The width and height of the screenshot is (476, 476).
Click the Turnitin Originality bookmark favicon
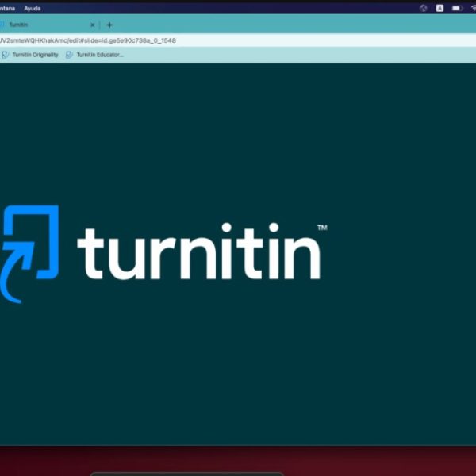pyautogui.click(x=6, y=55)
